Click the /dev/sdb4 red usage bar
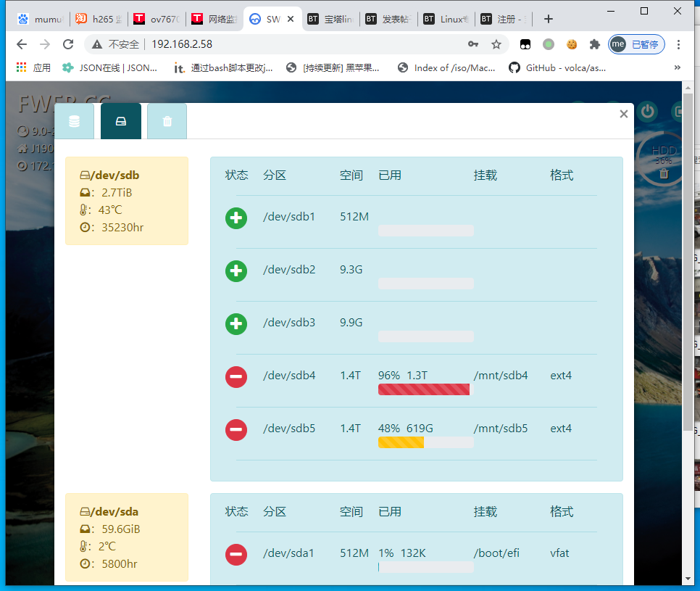This screenshot has height=591, width=700. point(424,390)
